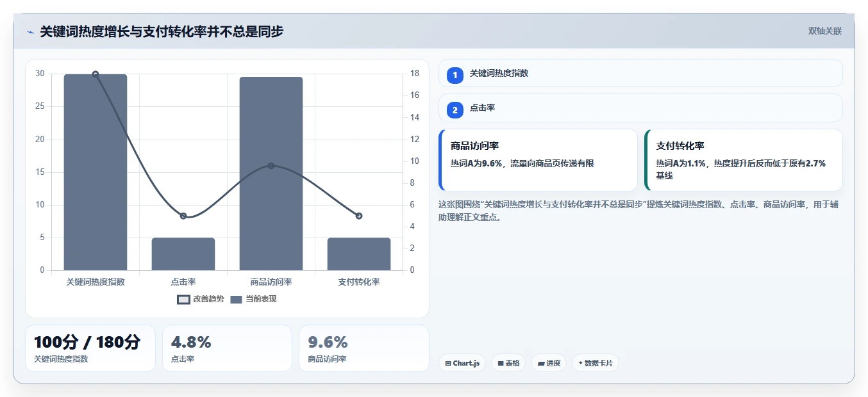Viewport: 868px width, 397px height.
Task: Click the 进度 tag
Action: click(549, 363)
